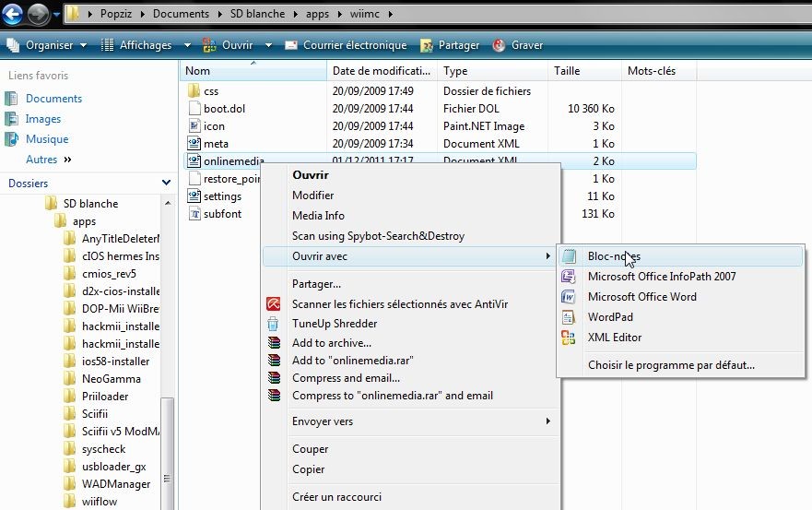Choose Modifier in the context menu

(412, 196)
